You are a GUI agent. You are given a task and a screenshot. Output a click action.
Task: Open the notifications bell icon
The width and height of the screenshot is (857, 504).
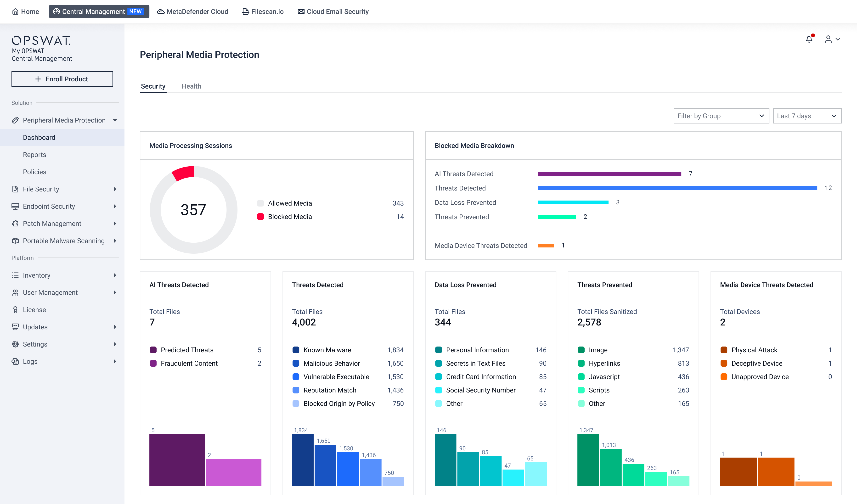pyautogui.click(x=809, y=39)
